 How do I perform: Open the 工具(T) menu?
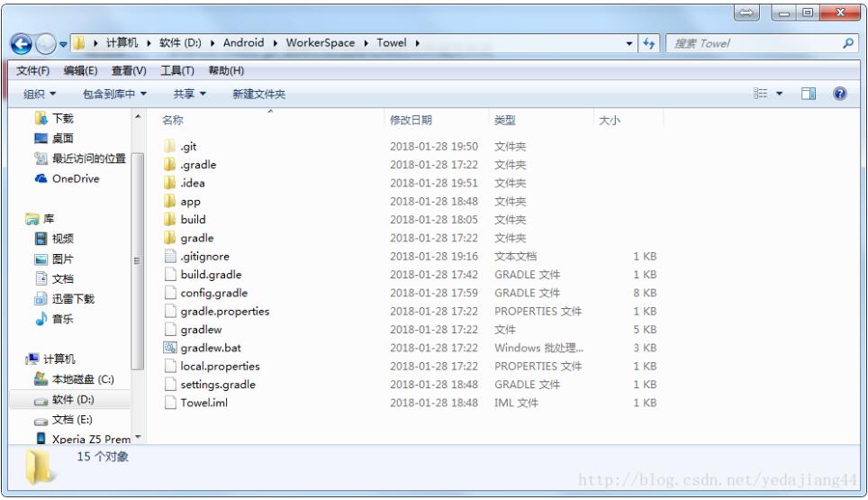(x=177, y=71)
